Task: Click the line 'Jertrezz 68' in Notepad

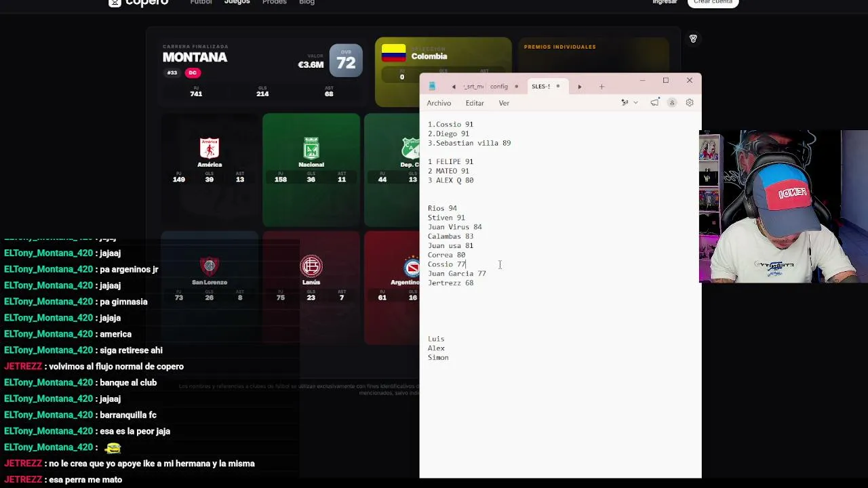Action: point(450,283)
